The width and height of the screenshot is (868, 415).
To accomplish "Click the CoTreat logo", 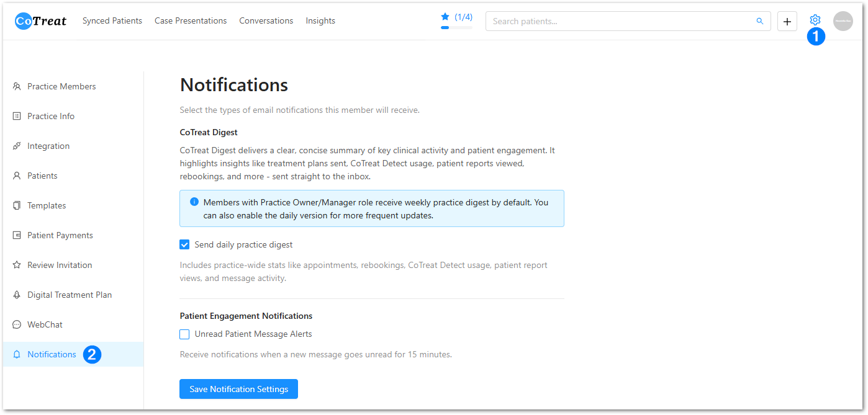I will [x=41, y=21].
